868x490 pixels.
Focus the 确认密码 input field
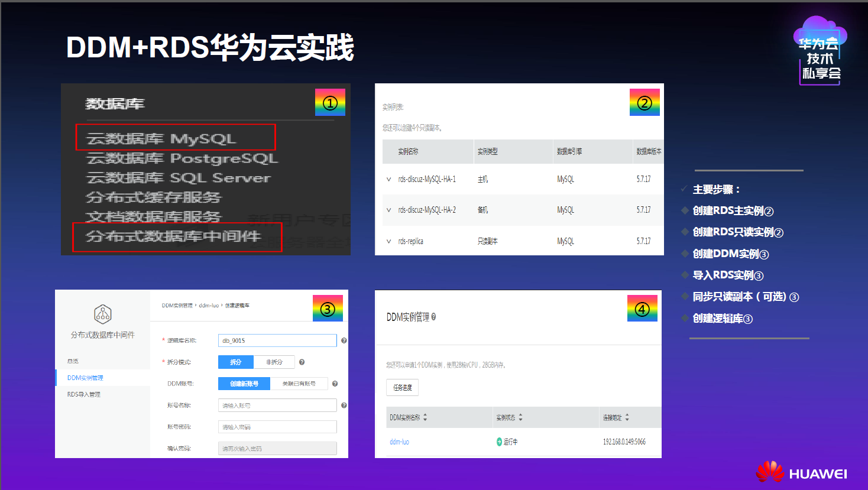(x=277, y=449)
